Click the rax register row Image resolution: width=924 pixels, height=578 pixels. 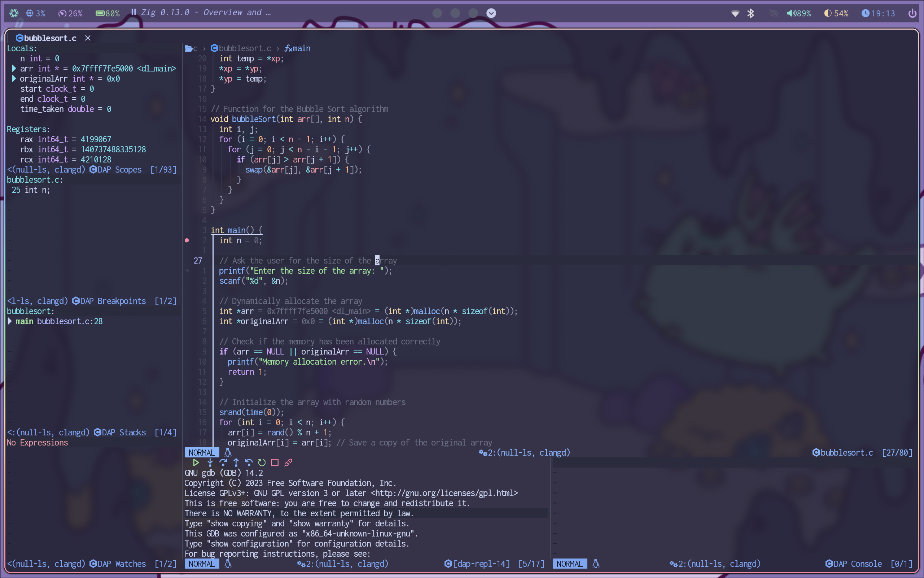(66, 139)
